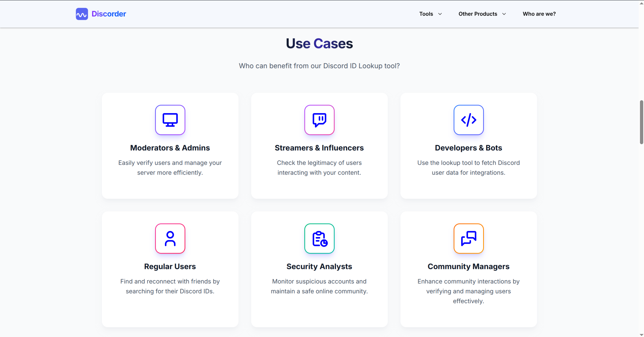Click the person icon for Regular Users
This screenshot has width=644, height=337.
[170, 238]
